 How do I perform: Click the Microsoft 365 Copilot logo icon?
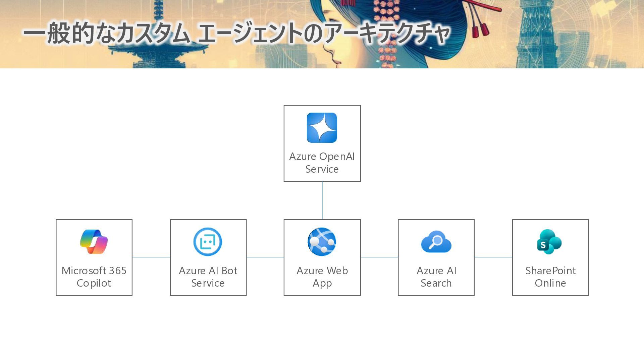pos(94,242)
